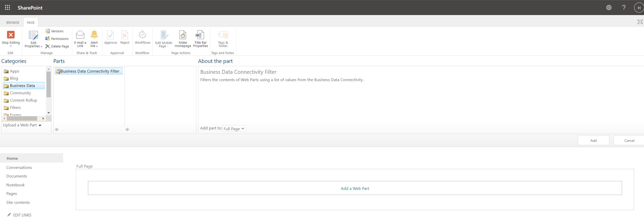
Task: Open the settings gear in header
Action: pyautogui.click(x=609, y=8)
